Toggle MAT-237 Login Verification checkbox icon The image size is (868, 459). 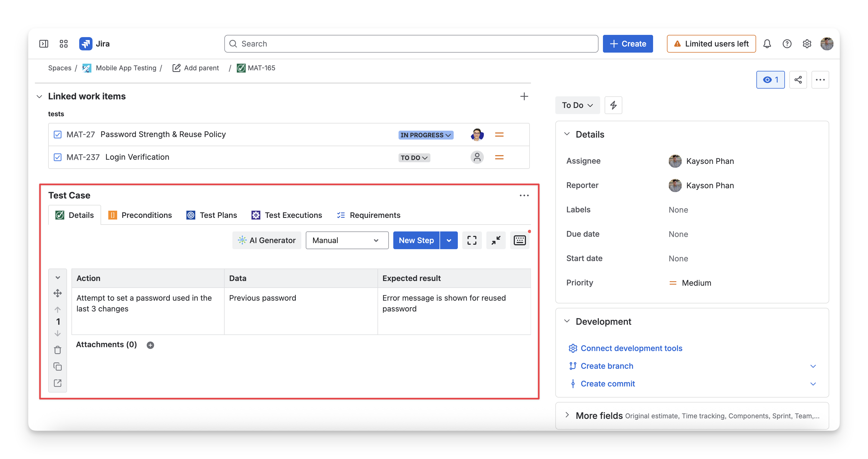point(58,157)
